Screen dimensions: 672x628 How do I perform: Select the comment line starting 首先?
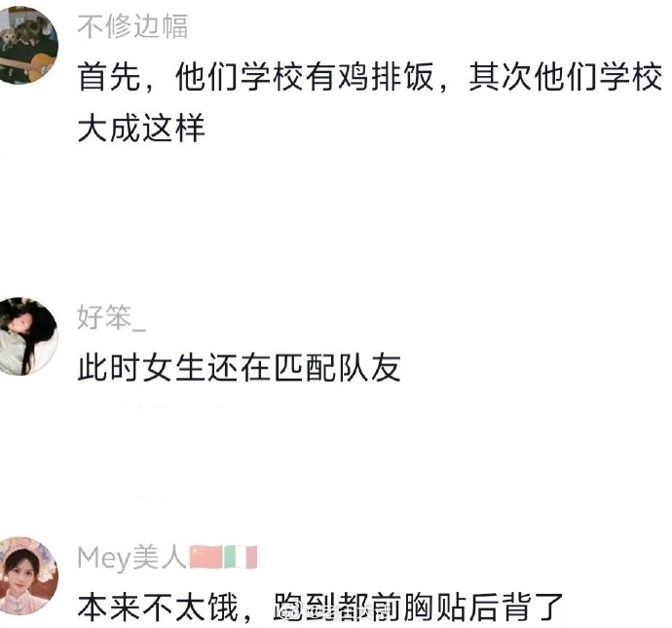tap(369, 78)
